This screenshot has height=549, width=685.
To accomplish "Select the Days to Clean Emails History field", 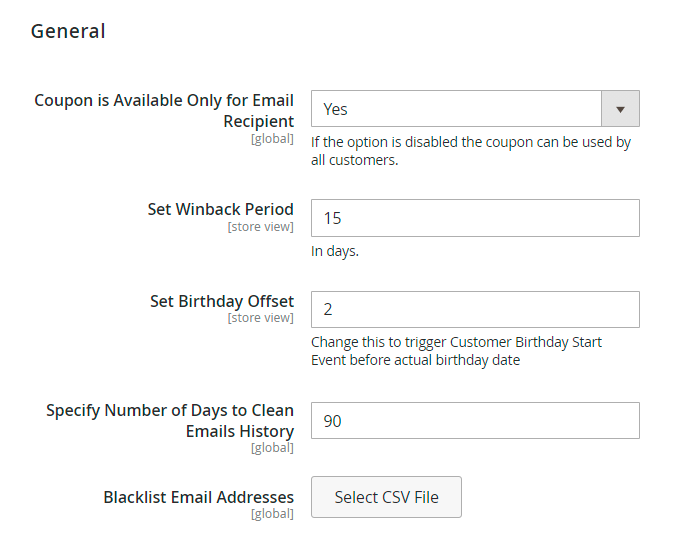I will tap(475, 421).
